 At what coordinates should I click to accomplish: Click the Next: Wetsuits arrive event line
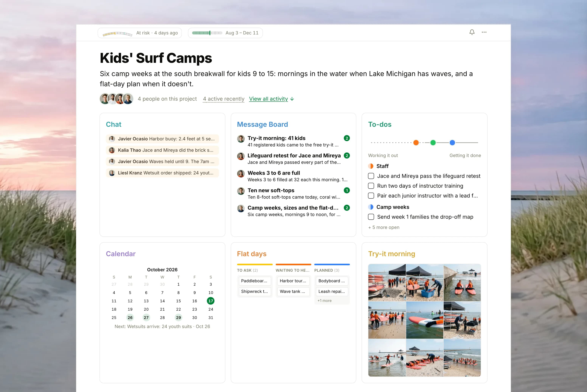[x=162, y=327]
